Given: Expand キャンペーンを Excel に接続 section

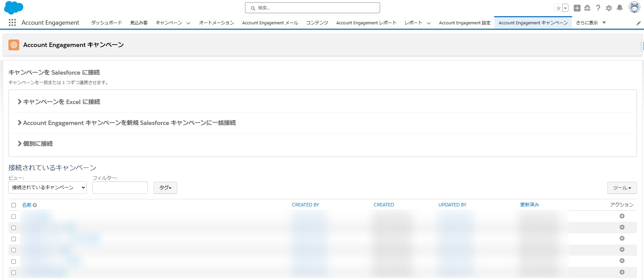Looking at the screenshot, I should [x=59, y=102].
